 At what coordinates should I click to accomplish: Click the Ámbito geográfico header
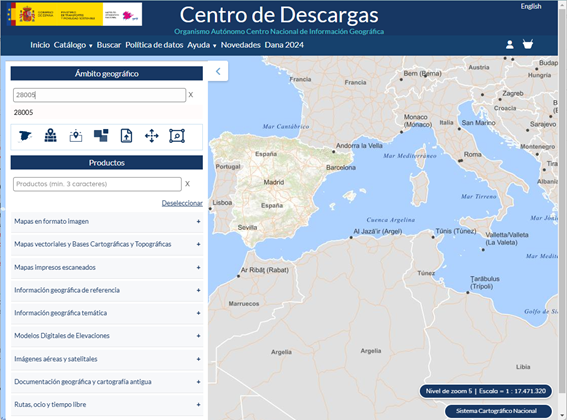107,73
